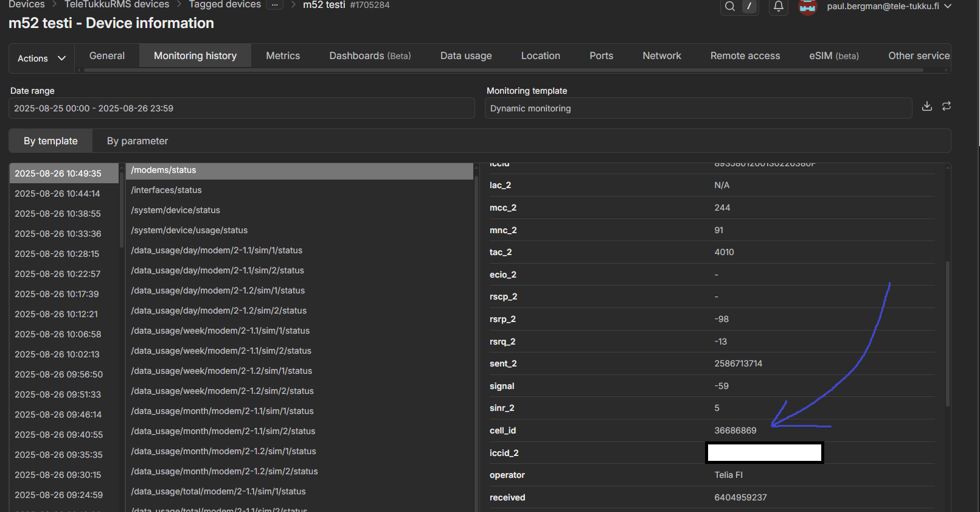Open the Location tab
Image resolution: width=980 pixels, height=512 pixels.
tap(541, 55)
